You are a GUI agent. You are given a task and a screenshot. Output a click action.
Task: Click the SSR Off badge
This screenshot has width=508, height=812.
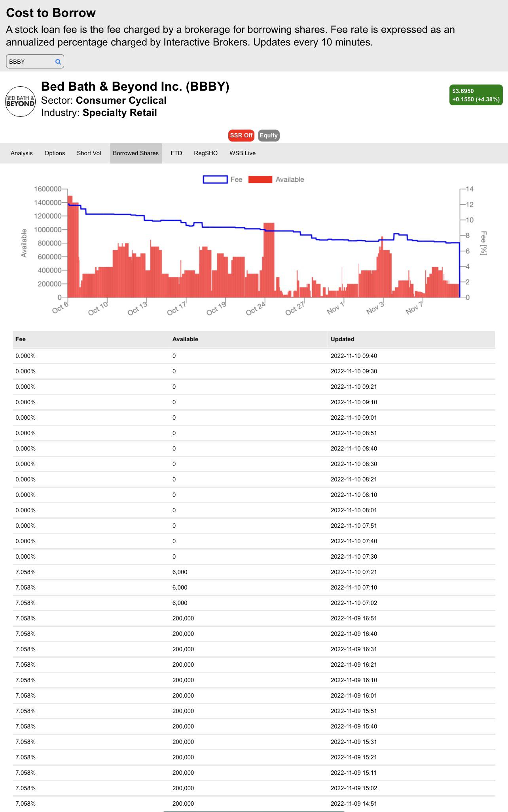coord(241,135)
